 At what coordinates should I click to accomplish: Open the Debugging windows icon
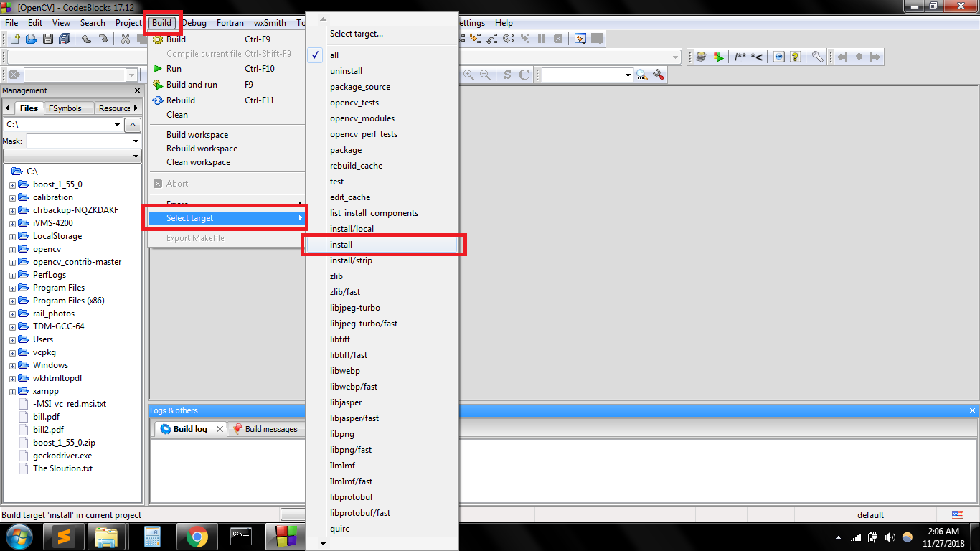pos(580,39)
